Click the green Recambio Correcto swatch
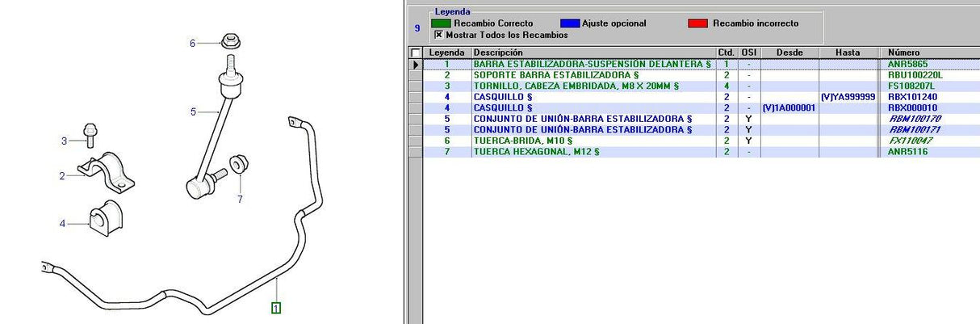Image resolution: width=980 pixels, height=324 pixels. click(x=442, y=23)
